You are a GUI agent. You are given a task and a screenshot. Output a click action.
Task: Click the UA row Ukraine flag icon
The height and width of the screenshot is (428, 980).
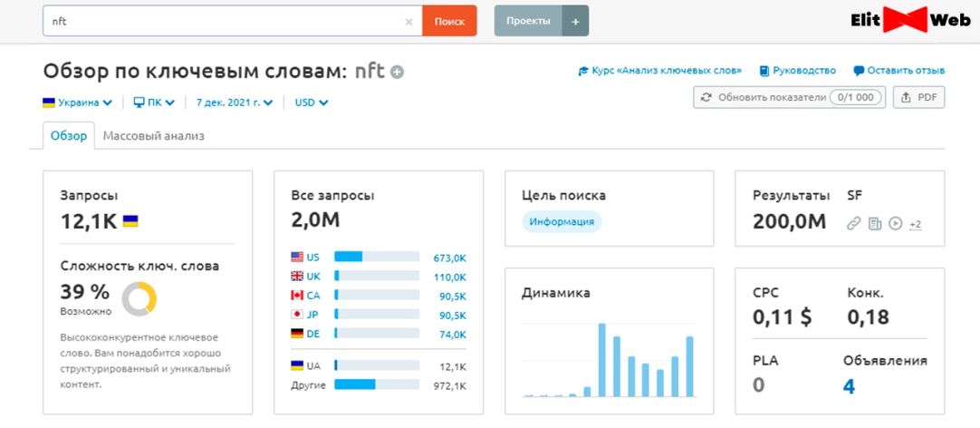pos(297,365)
